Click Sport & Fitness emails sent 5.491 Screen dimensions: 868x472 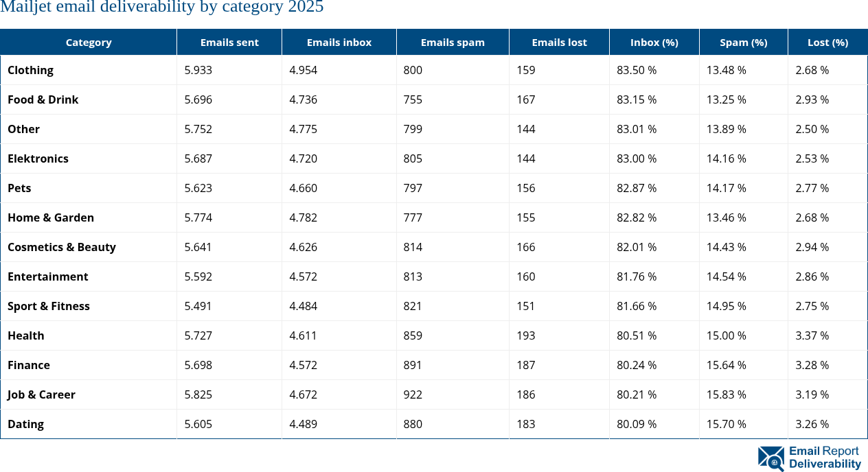coord(198,306)
